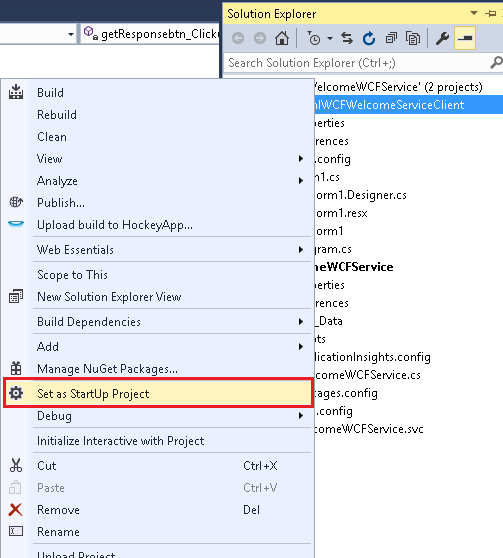This screenshot has height=558, width=503.
Task: Select the WelcomeWCFService.svc file
Action: point(369,429)
